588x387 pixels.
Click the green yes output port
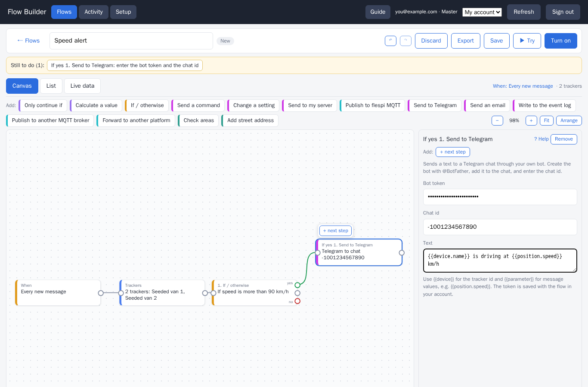pyautogui.click(x=297, y=285)
